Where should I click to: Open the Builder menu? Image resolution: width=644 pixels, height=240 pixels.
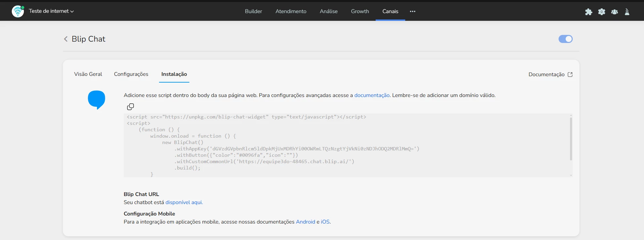point(253,11)
